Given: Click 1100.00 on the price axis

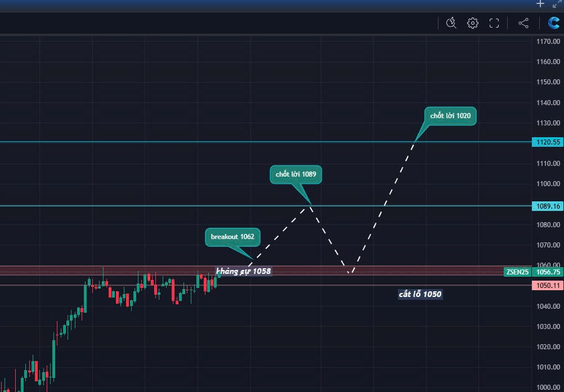Looking at the screenshot, I should click(548, 184).
